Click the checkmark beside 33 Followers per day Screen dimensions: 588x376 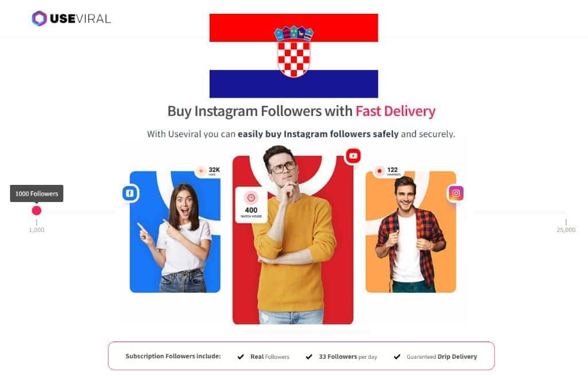click(x=309, y=356)
